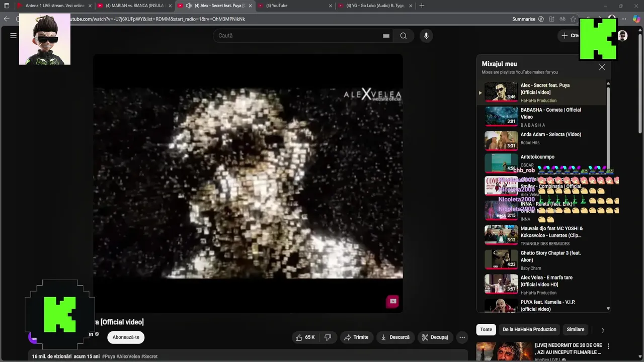The height and width of the screenshot is (362, 644).
Task: Click the #Secret hashtag link
Action: click(x=149, y=356)
